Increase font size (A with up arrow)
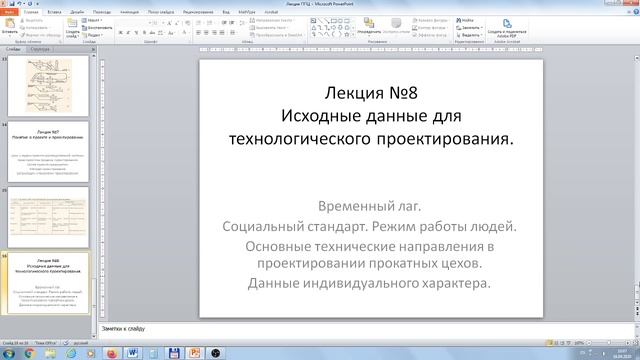Image resolution: width=640 pixels, height=360 pixels. 169,23
